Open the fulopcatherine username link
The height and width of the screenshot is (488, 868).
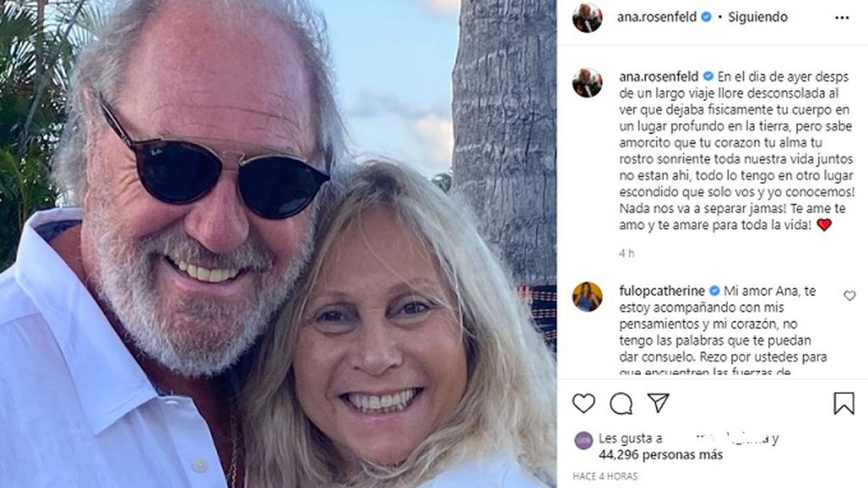click(662, 291)
